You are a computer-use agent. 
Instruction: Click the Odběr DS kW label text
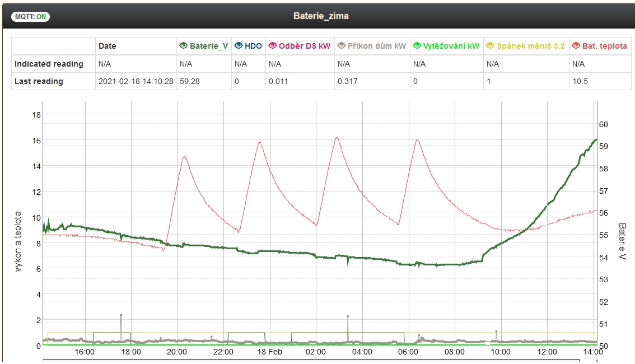[305, 46]
